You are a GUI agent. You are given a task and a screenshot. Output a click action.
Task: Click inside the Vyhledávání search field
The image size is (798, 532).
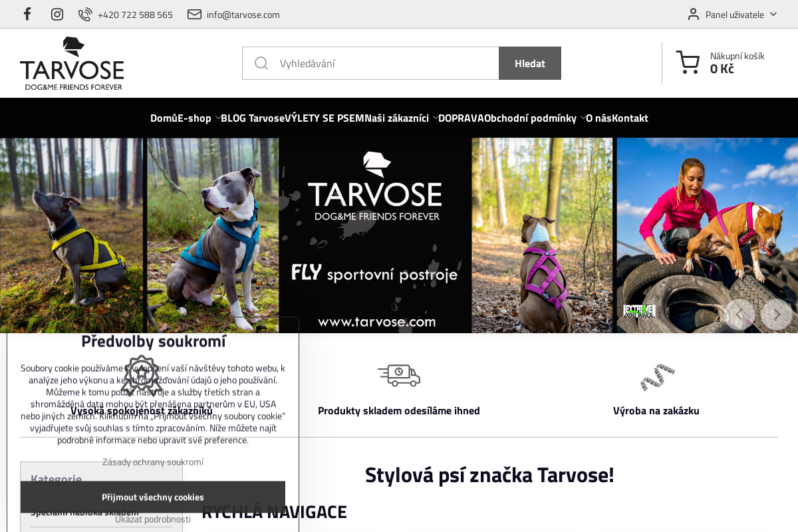(x=366, y=63)
